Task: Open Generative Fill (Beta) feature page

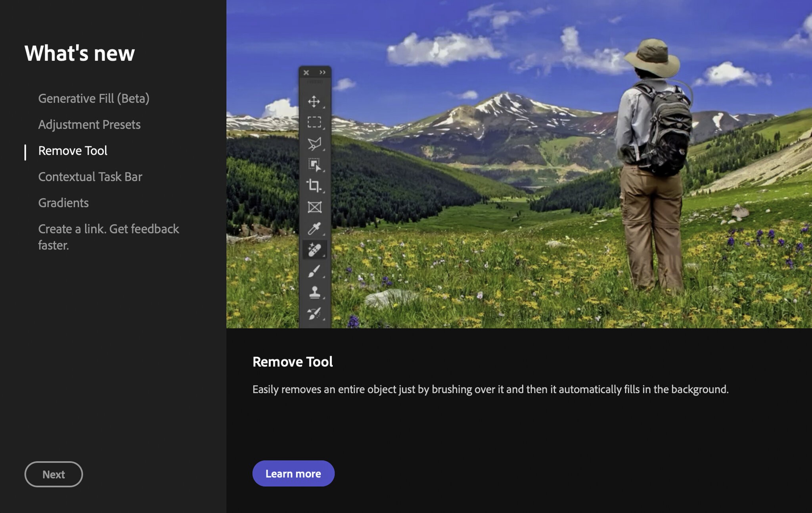Action: (94, 98)
